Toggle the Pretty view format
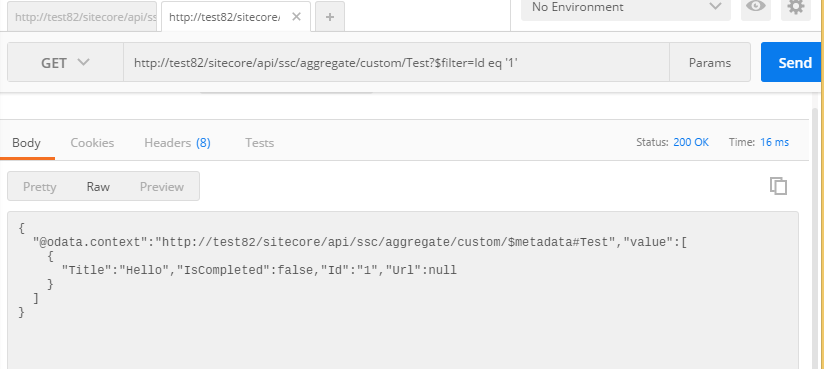824x369 pixels. click(x=39, y=187)
